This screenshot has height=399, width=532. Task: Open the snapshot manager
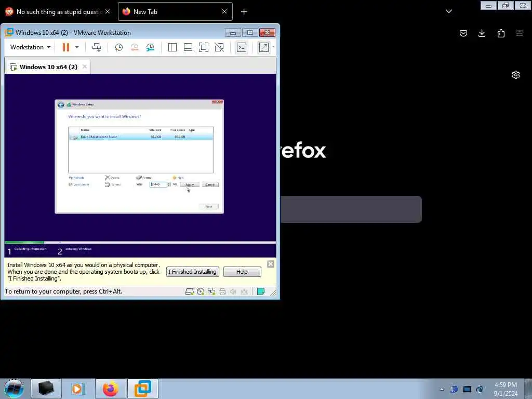pyautogui.click(x=150, y=47)
